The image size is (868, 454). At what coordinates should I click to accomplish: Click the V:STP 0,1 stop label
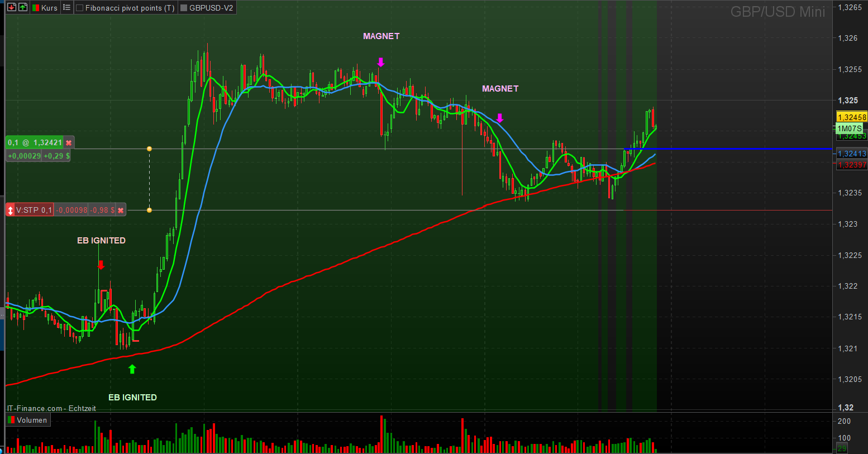click(34, 211)
